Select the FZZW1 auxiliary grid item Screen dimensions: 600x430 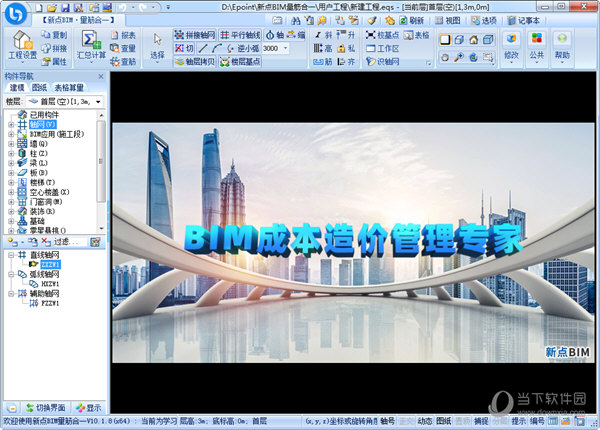(50, 303)
